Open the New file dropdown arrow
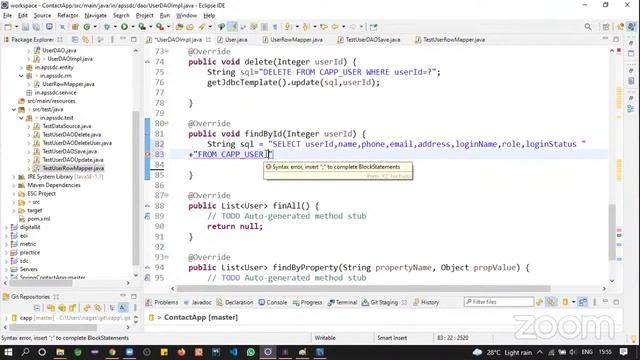 [16, 27]
